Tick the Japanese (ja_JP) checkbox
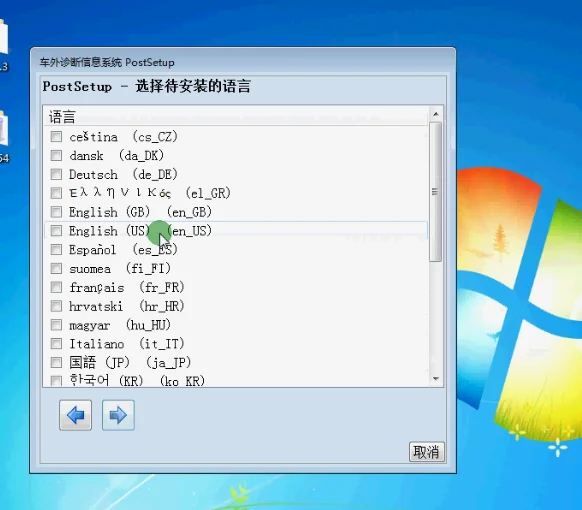Image resolution: width=582 pixels, height=510 pixels. (x=56, y=362)
